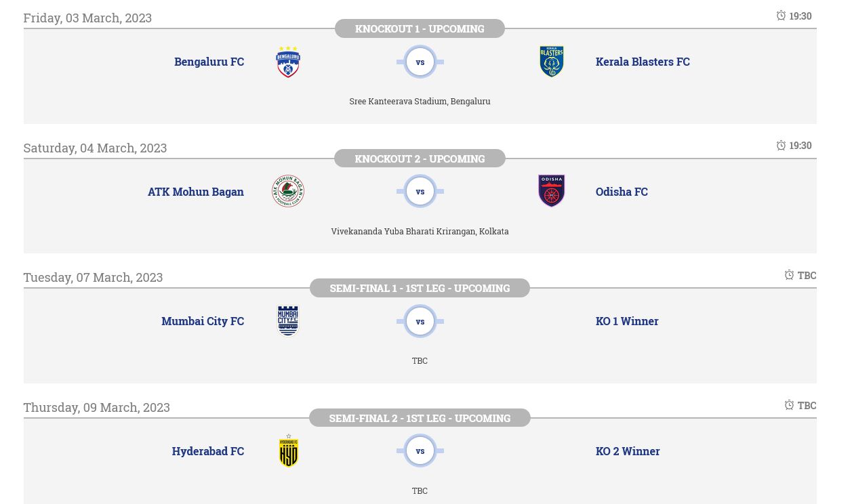Viewport: 852px width, 504px height.
Task: Click the Odisha FC club crest
Action: (551, 192)
